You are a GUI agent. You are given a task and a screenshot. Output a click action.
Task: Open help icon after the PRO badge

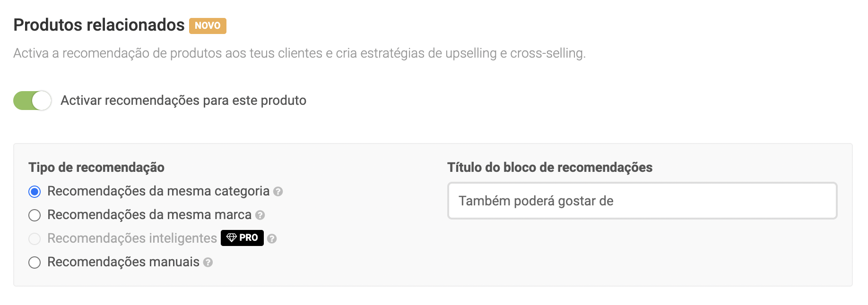[272, 239]
